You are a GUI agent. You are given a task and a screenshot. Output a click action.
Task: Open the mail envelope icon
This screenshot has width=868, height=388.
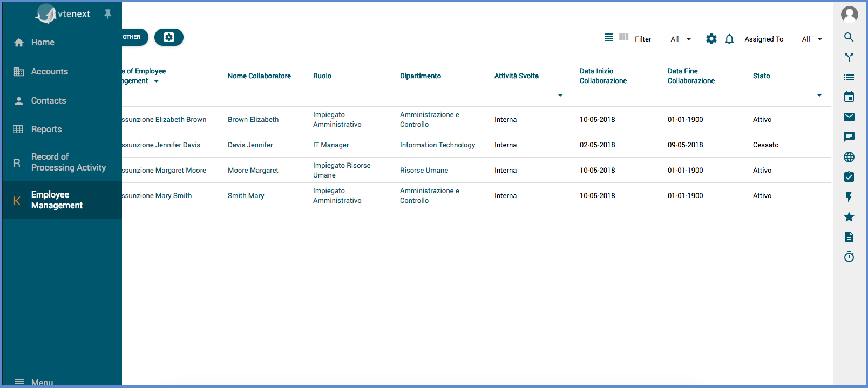coord(849,117)
